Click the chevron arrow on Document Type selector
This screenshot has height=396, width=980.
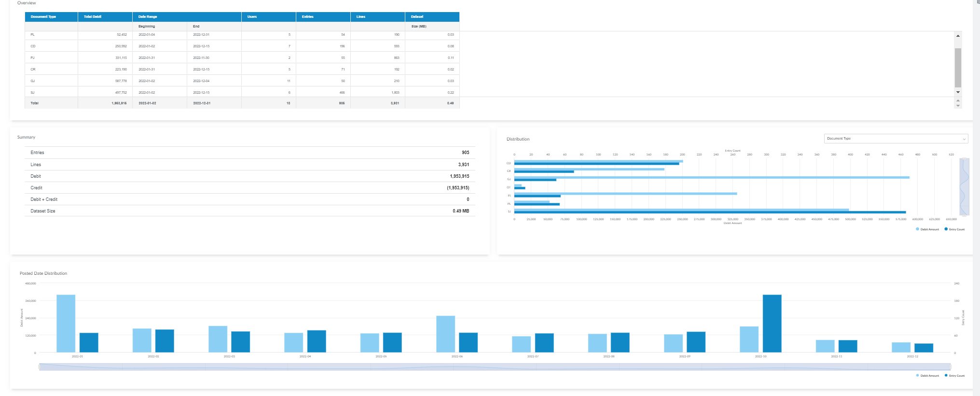[964, 139]
